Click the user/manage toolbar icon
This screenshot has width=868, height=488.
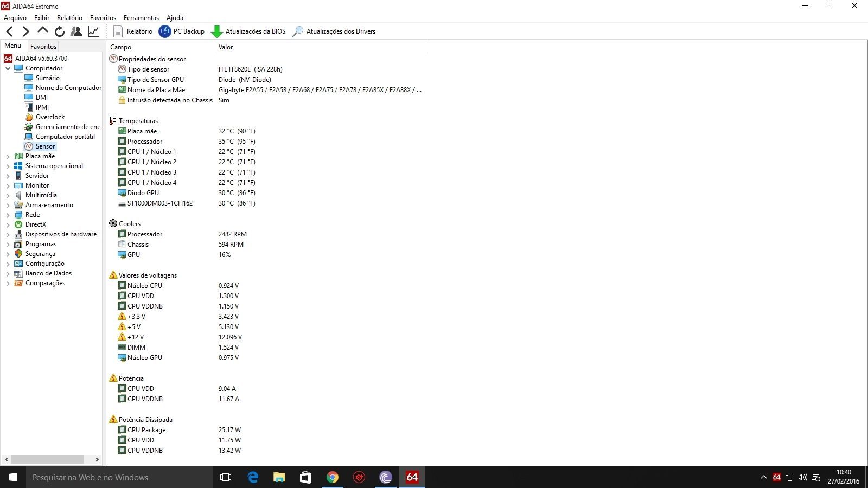click(76, 31)
